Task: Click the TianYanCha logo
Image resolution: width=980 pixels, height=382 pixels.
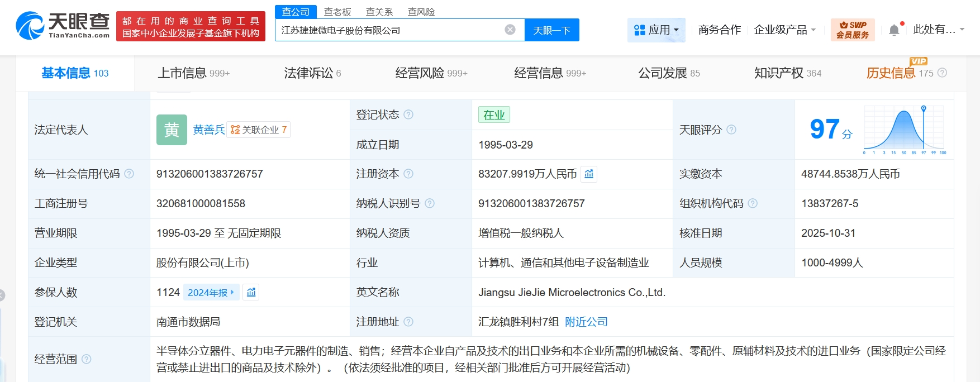Action: [63, 26]
